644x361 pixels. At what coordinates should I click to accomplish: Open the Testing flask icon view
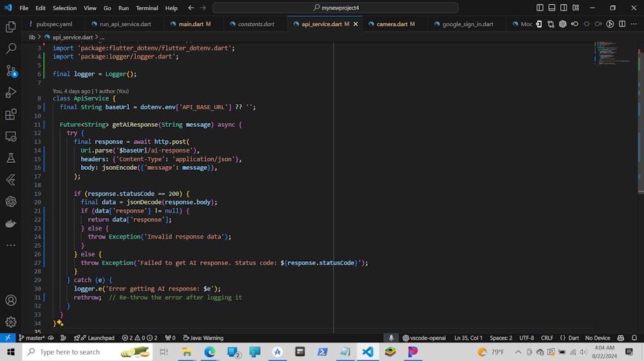(x=11, y=158)
